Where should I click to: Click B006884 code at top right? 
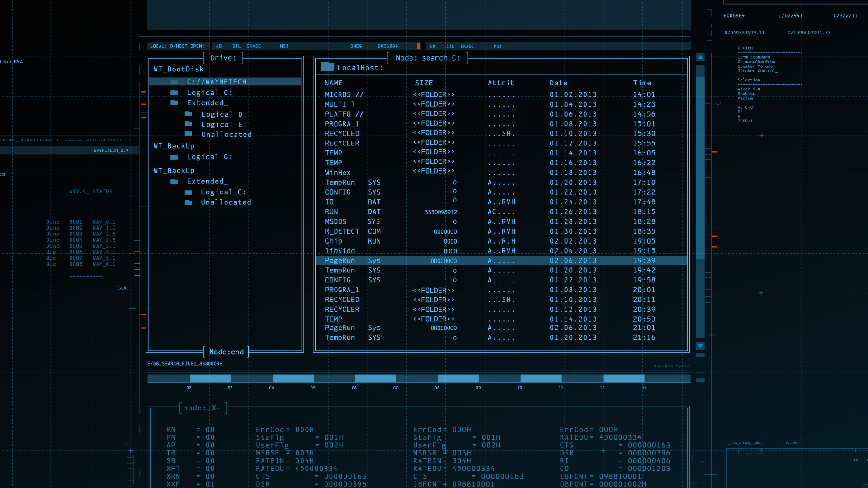tap(734, 16)
